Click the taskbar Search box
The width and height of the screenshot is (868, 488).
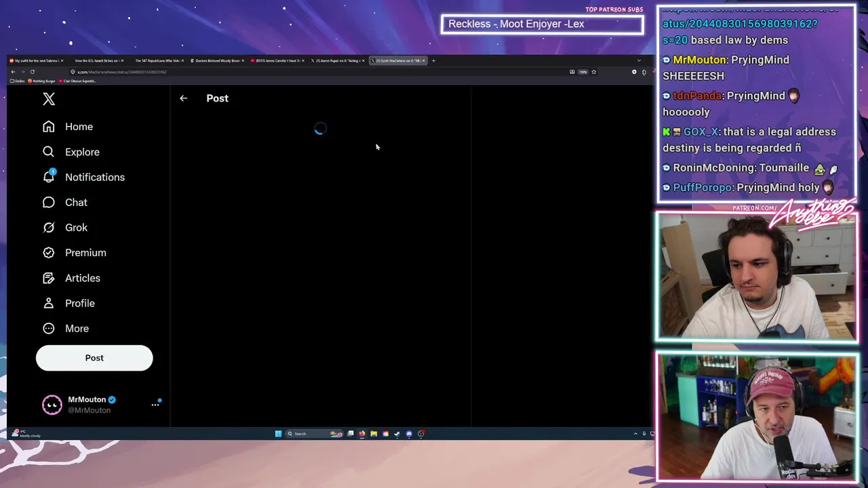point(315,434)
